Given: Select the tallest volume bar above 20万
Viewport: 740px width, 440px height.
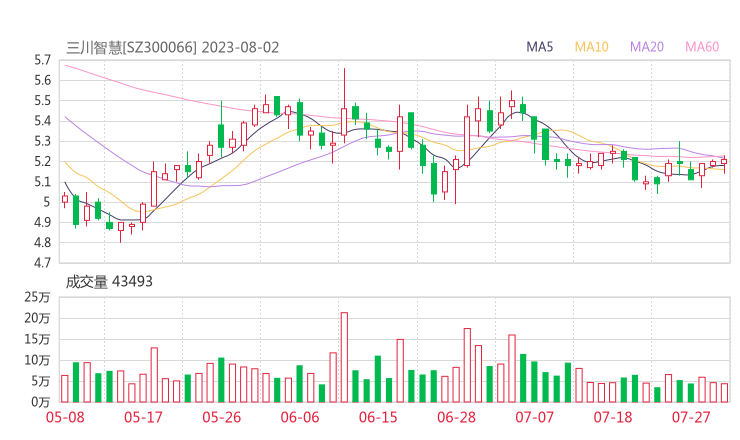Looking at the screenshot, I should click(x=345, y=357).
